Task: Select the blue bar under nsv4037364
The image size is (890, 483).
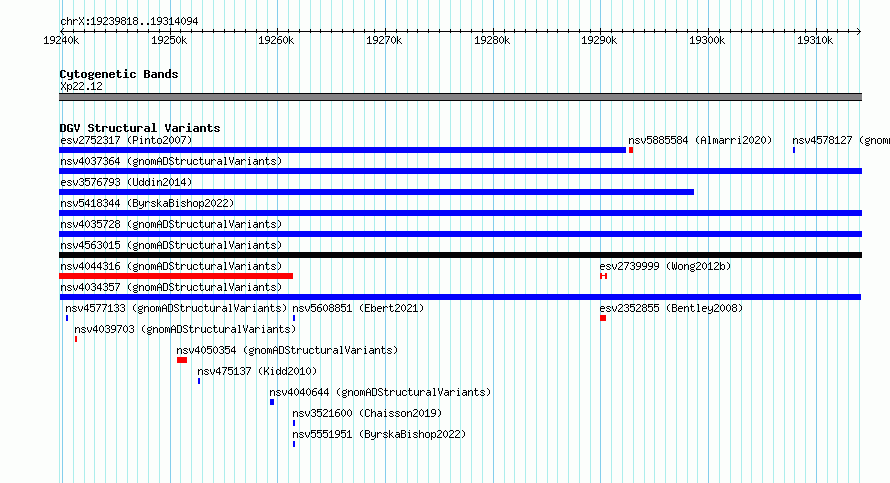Action: pos(460,171)
